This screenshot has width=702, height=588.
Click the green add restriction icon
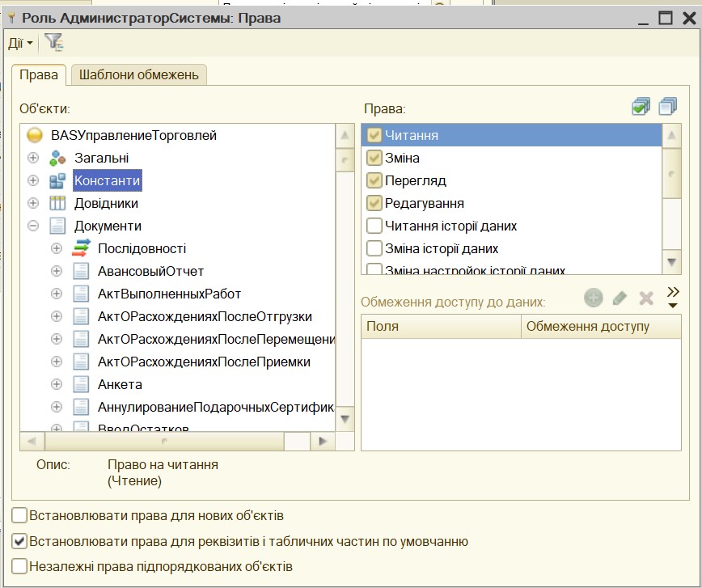593,298
